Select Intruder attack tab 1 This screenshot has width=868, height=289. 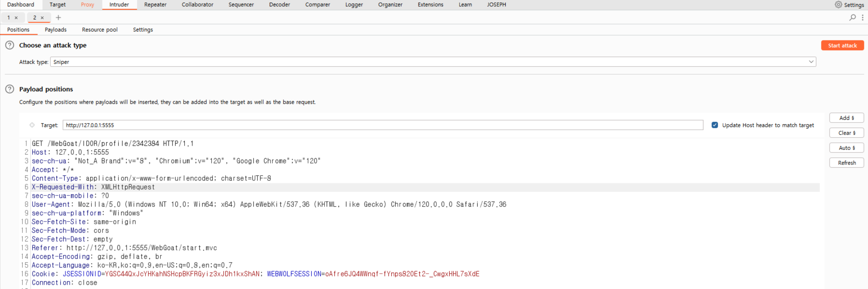pyautogui.click(x=9, y=17)
